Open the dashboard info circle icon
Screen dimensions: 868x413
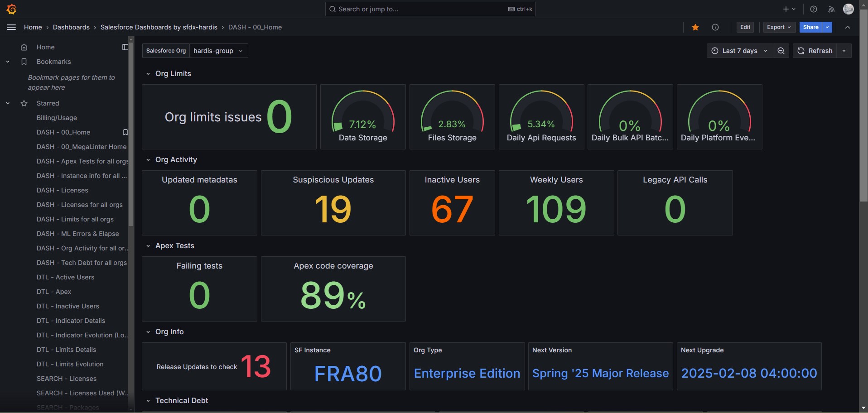pyautogui.click(x=715, y=27)
